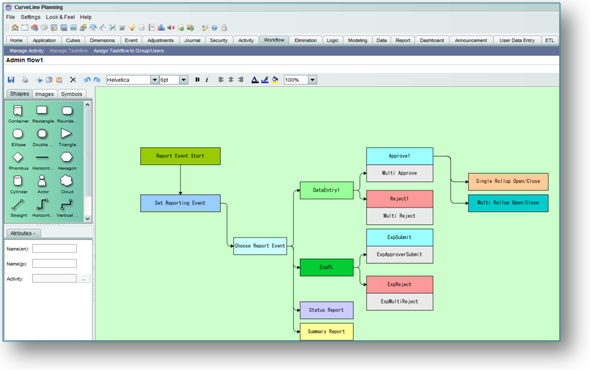The width and height of the screenshot is (590, 370).
Task: Select the Choose Report Event node
Action: 260,246
